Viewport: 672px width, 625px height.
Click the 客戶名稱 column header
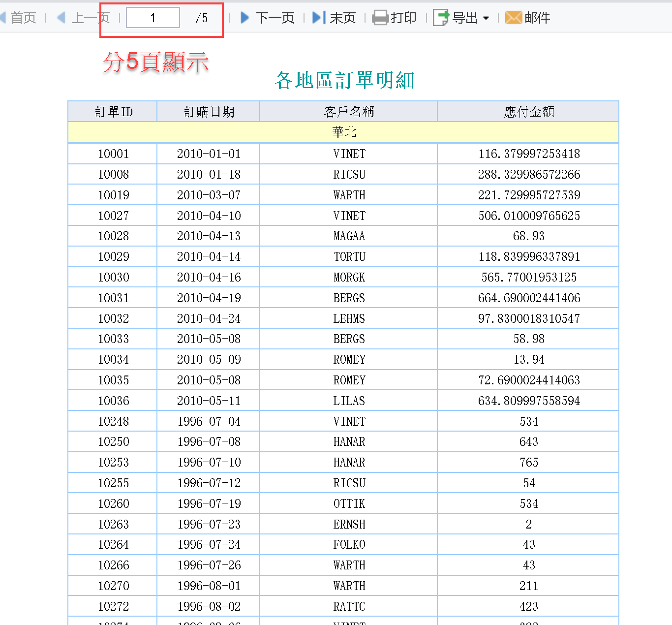(x=349, y=112)
